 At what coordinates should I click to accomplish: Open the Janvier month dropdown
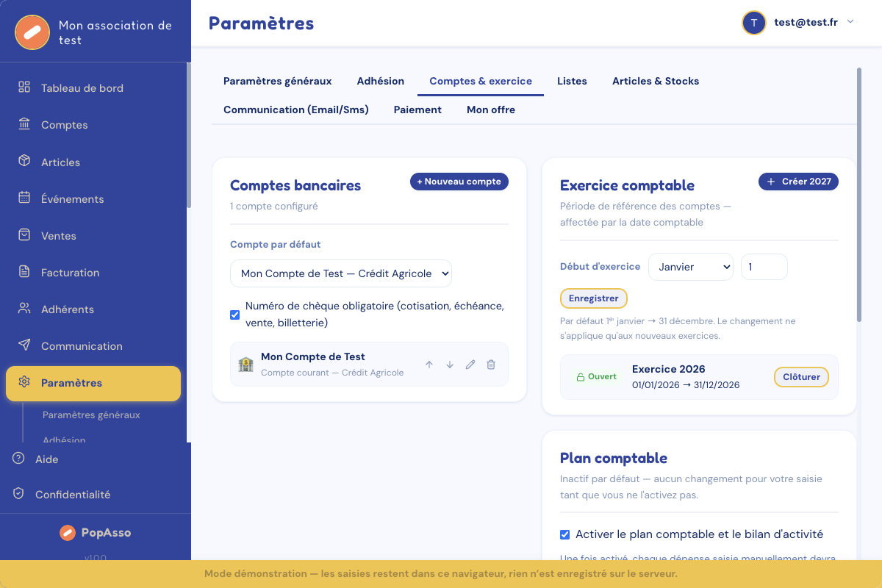pos(691,267)
